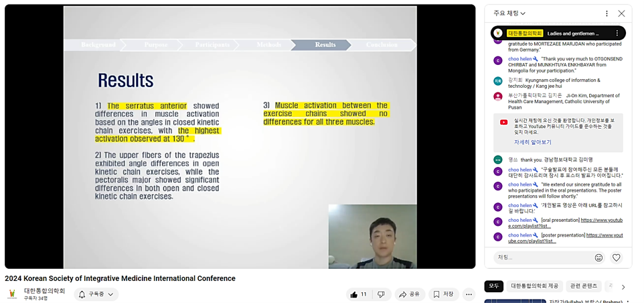Select the 관련 콘텐츠 filter chip
644x303 pixels.
pyautogui.click(x=583, y=286)
